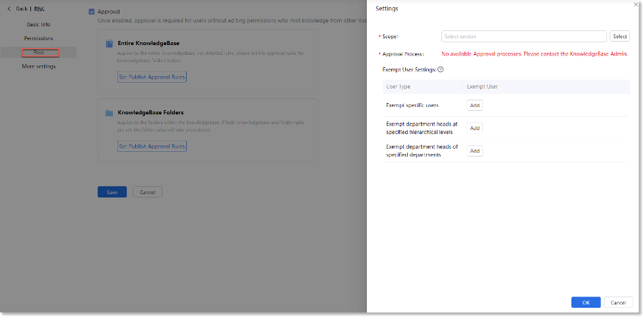Screen dimensions: 644x317
Task: Toggle the Approval checkbox
Action: (92, 12)
